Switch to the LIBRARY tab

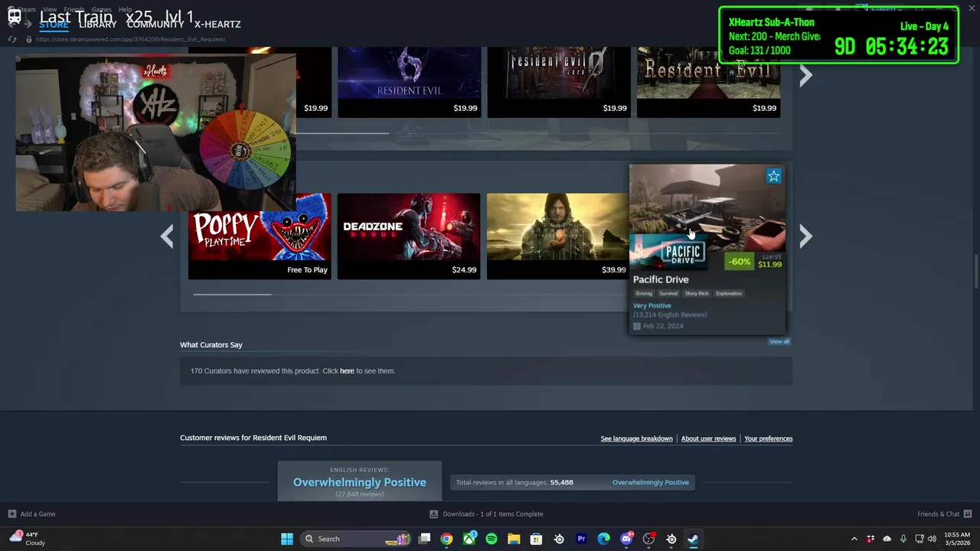click(98, 24)
